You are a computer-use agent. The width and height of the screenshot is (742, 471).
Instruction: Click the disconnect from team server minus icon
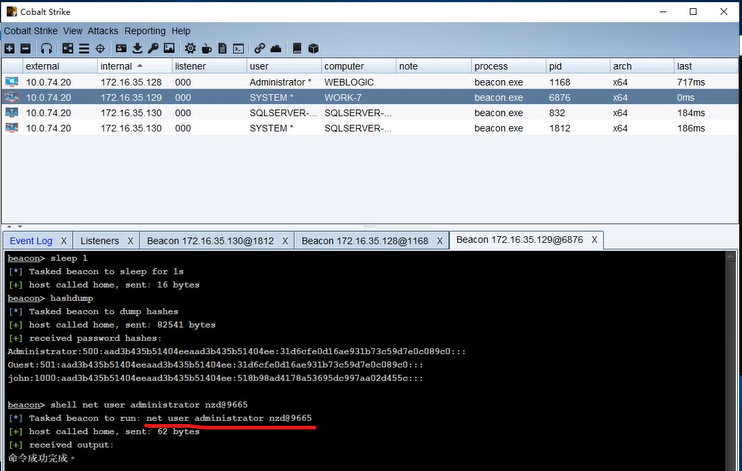tap(26, 48)
